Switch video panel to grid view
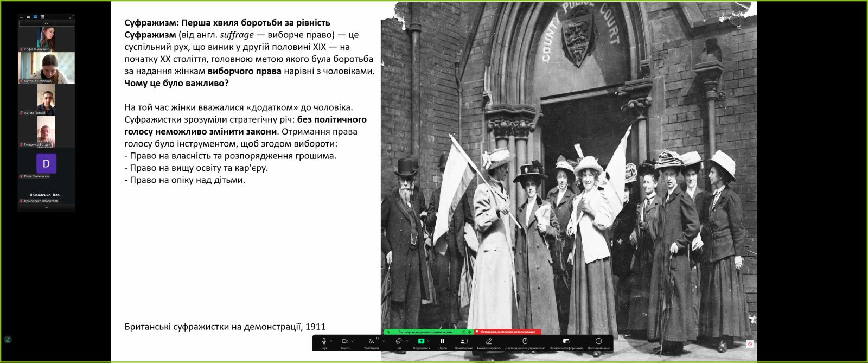 [x=42, y=17]
